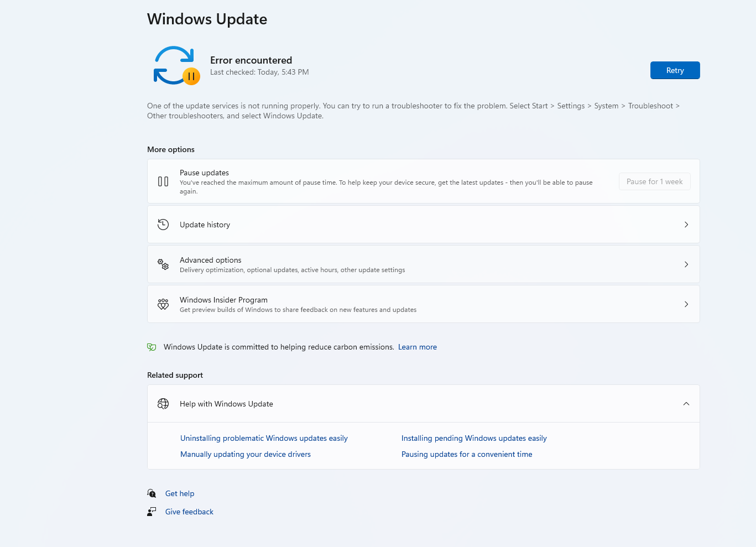Click the Get help headset icon
Screen dimensions: 756x547
pyautogui.click(x=152, y=493)
